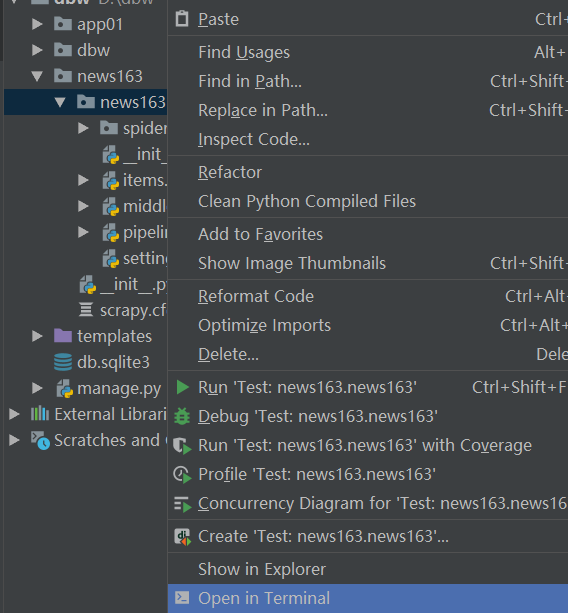Expand External Libraries node arrow
The width and height of the screenshot is (568, 613).
coord(14,414)
